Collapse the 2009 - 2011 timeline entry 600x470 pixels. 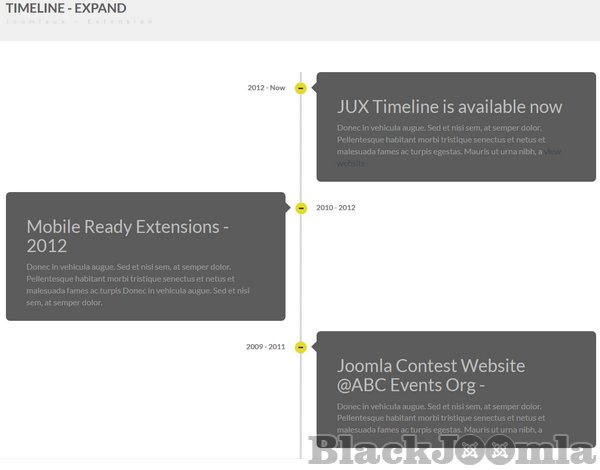click(x=301, y=347)
